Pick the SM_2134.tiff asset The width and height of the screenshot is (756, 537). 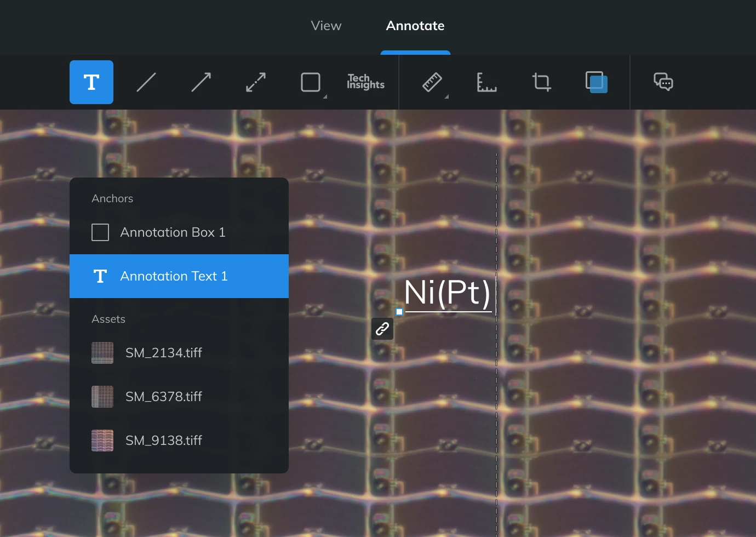[x=163, y=353]
